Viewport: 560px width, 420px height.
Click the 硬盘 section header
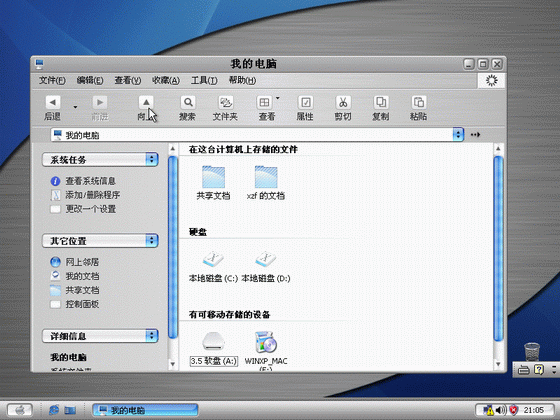[198, 232]
